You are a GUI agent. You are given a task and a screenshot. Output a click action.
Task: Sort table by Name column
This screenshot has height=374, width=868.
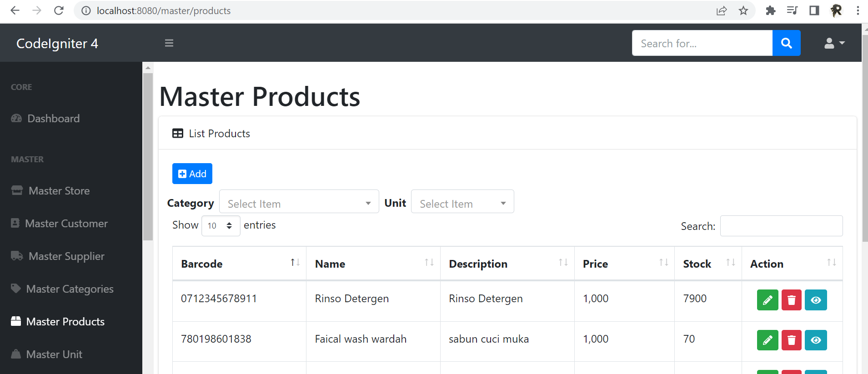coord(373,264)
